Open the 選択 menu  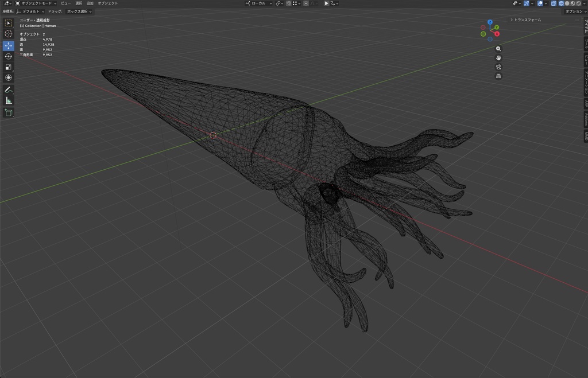click(79, 3)
